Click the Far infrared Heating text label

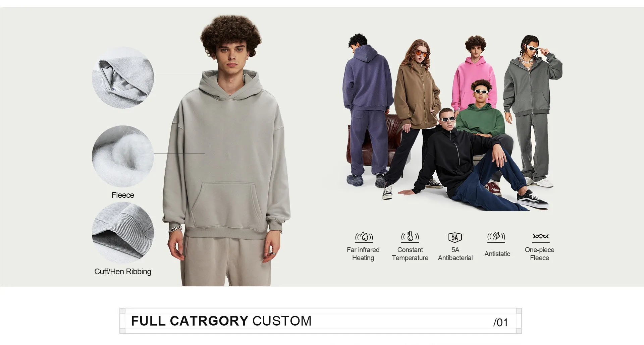pyautogui.click(x=363, y=254)
